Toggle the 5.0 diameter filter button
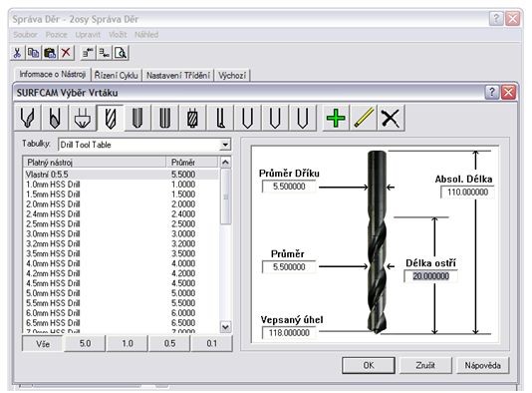The width and height of the screenshot is (532, 393). [85, 343]
